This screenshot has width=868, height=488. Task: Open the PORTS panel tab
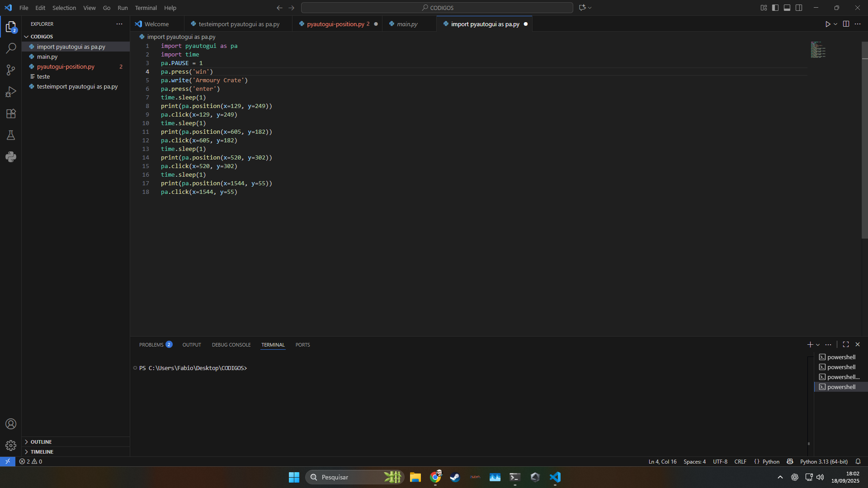click(302, 345)
